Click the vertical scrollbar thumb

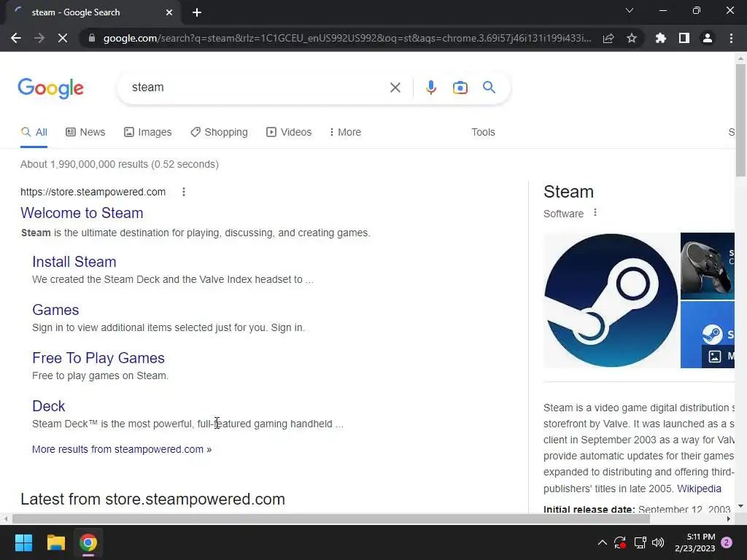pos(740,120)
